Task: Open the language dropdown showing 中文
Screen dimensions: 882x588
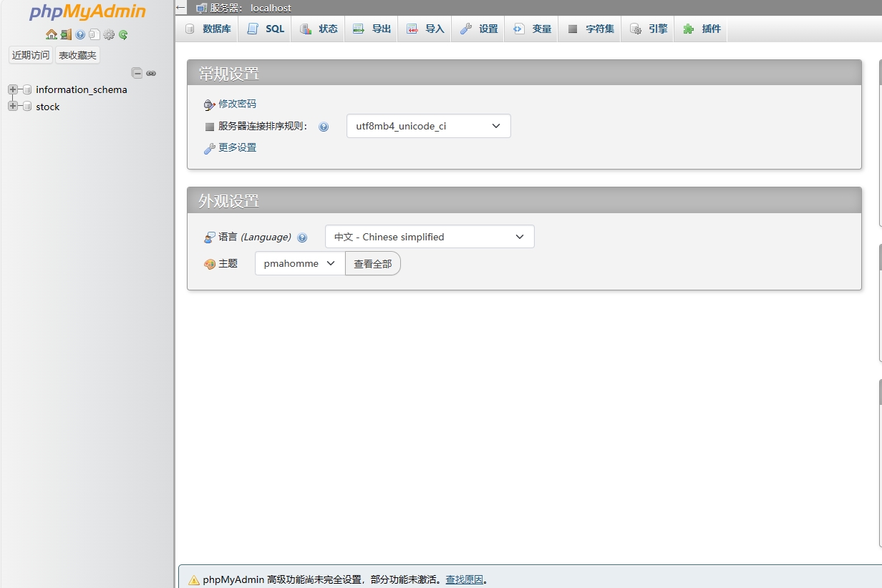Action: [x=430, y=237]
